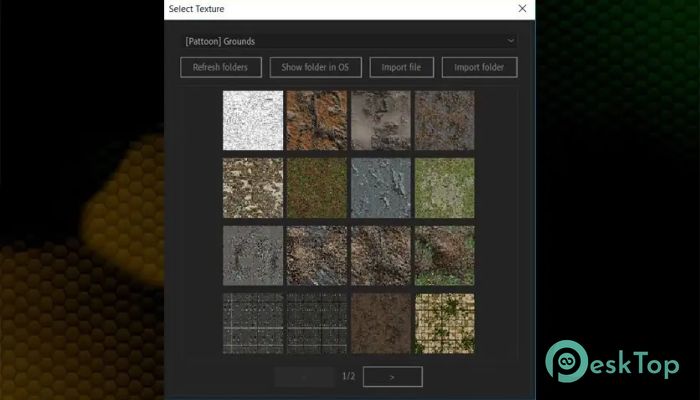Select the dark gravel texture ending first row
The width and height of the screenshot is (700, 400).
click(x=445, y=120)
